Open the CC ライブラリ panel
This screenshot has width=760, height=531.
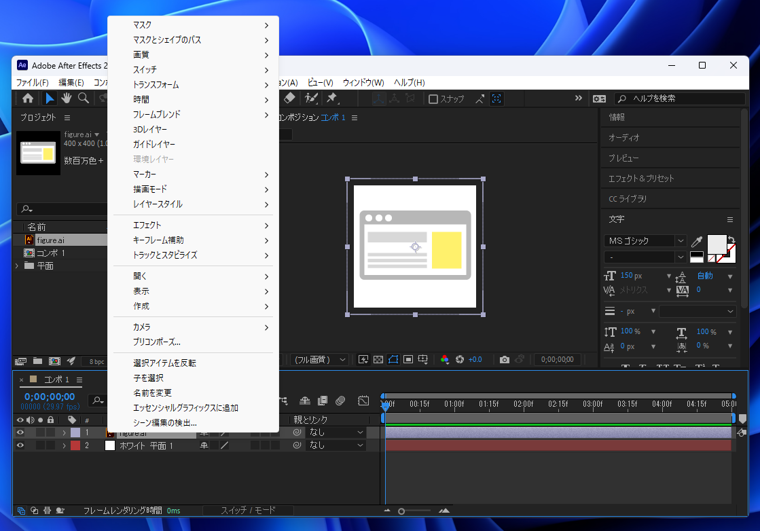click(627, 199)
